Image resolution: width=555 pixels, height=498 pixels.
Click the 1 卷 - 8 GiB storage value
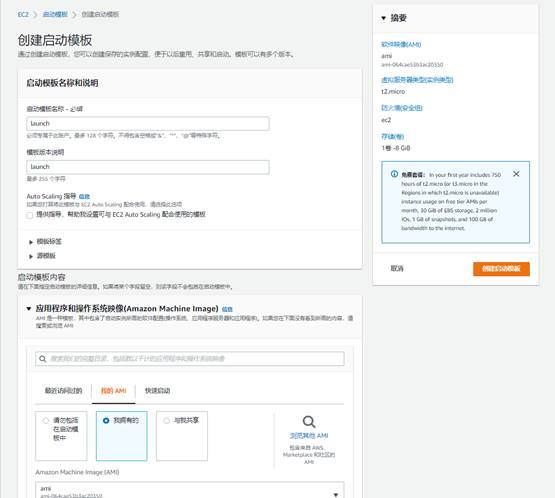click(396, 148)
